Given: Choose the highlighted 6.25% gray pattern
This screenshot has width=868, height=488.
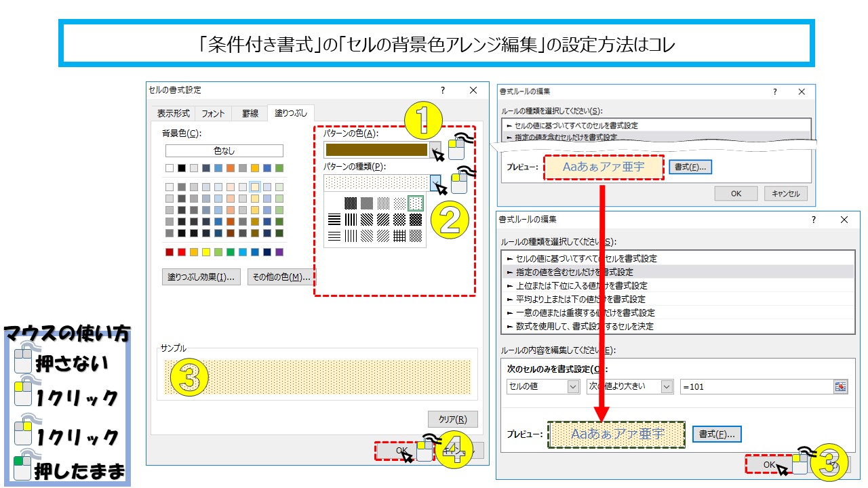Looking at the screenshot, I should click(416, 203).
